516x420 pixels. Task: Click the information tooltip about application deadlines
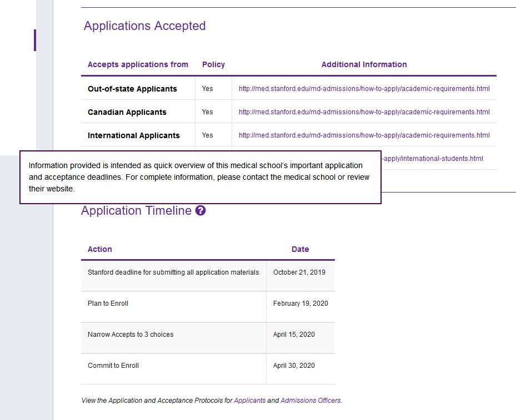(x=200, y=177)
